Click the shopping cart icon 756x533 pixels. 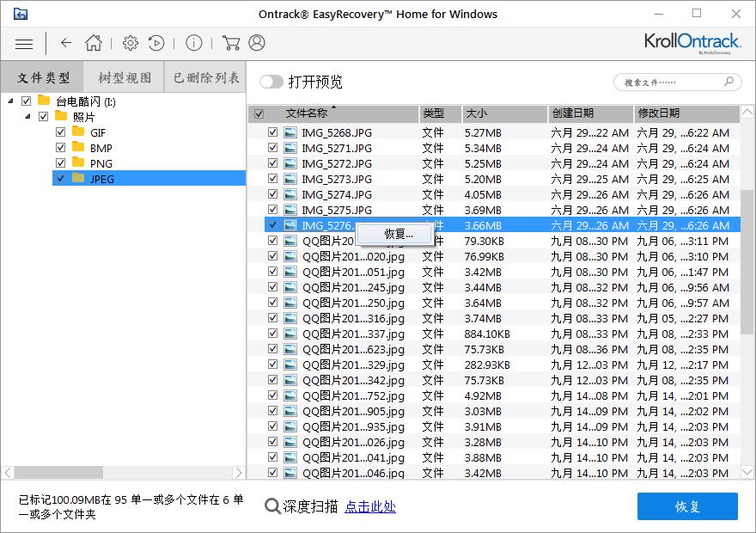(230, 43)
